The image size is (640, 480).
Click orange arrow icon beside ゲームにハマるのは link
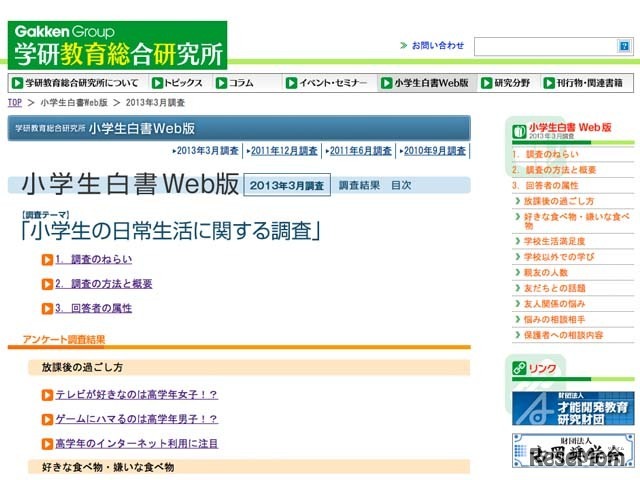[x=47, y=419]
